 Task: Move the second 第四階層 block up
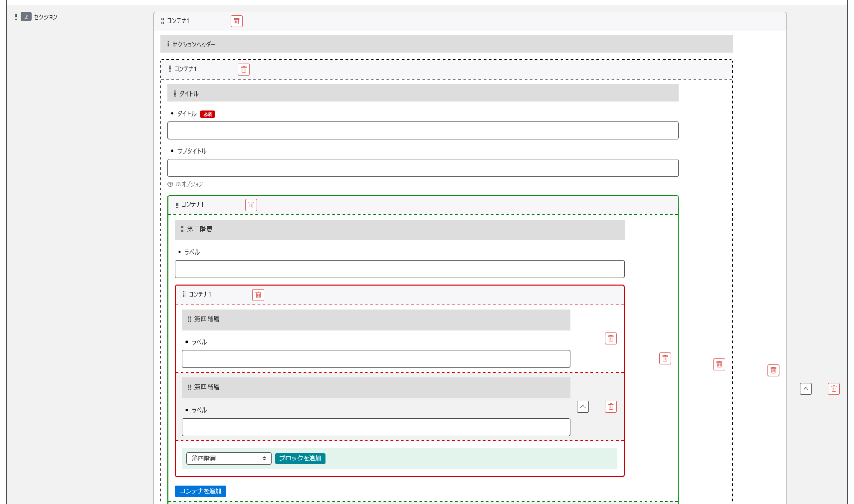click(582, 407)
